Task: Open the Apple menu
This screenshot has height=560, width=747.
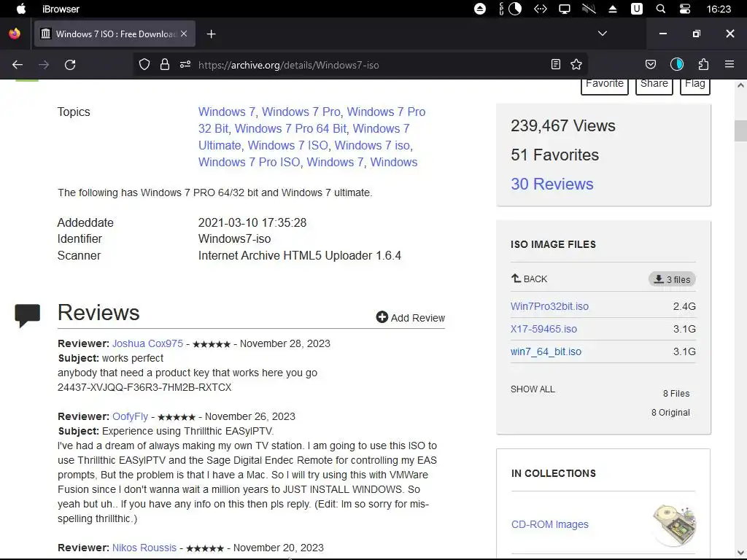Action: click(x=21, y=9)
